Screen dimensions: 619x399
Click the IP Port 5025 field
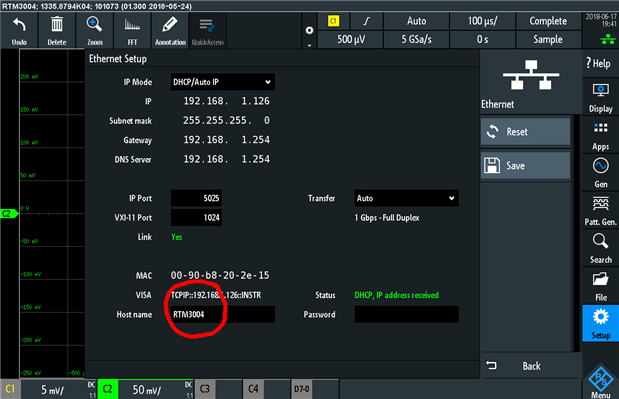[196, 198]
